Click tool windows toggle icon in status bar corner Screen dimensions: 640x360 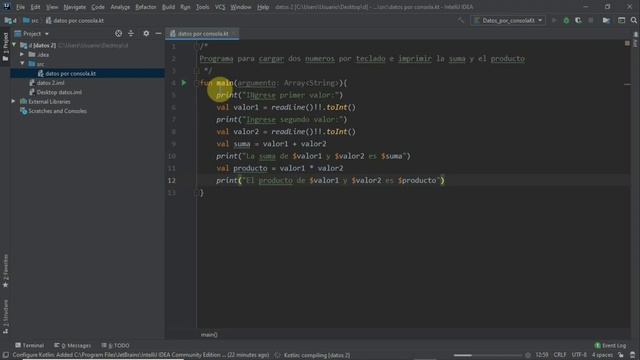tap(6, 355)
